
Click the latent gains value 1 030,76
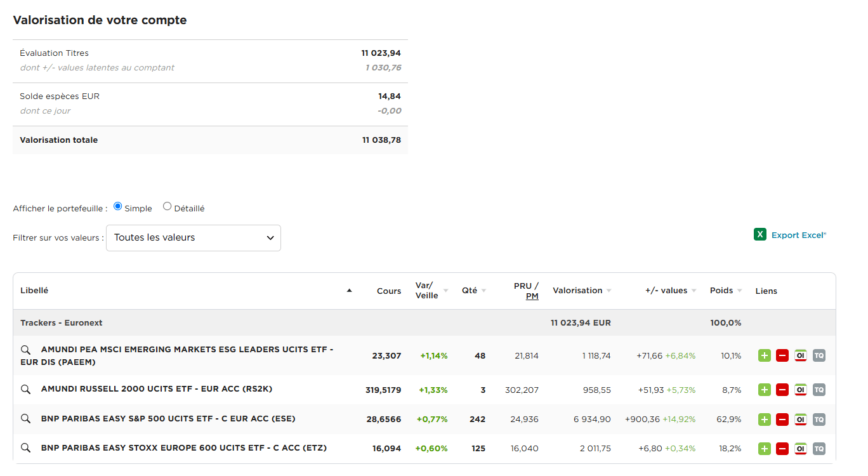coord(383,68)
